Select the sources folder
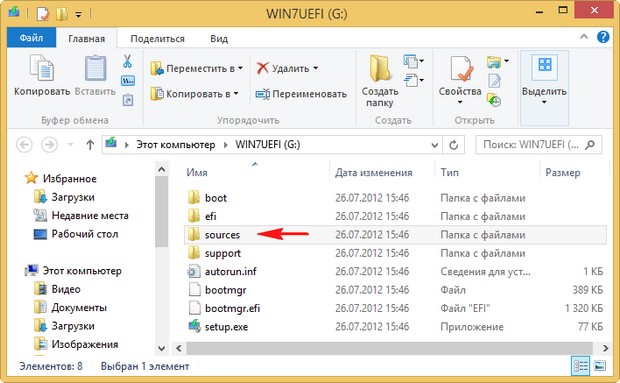The width and height of the screenshot is (620, 383). pyautogui.click(x=395, y=235)
